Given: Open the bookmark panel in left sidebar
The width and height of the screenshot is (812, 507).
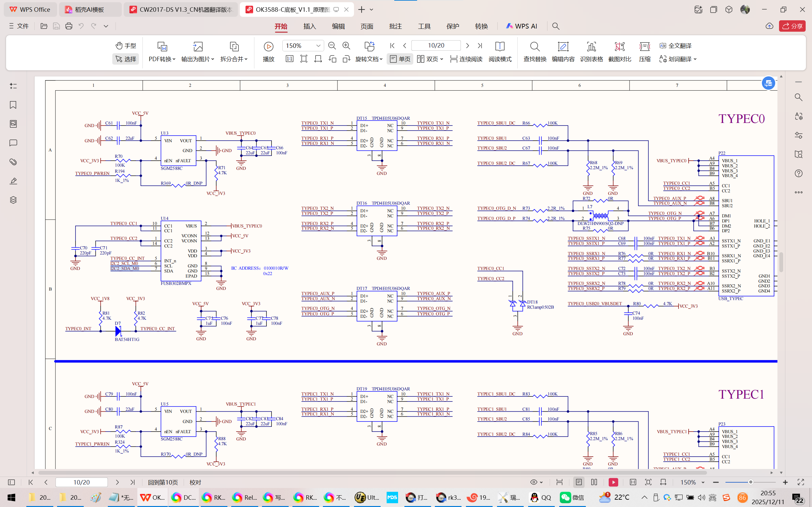Looking at the screenshot, I should point(13,105).
